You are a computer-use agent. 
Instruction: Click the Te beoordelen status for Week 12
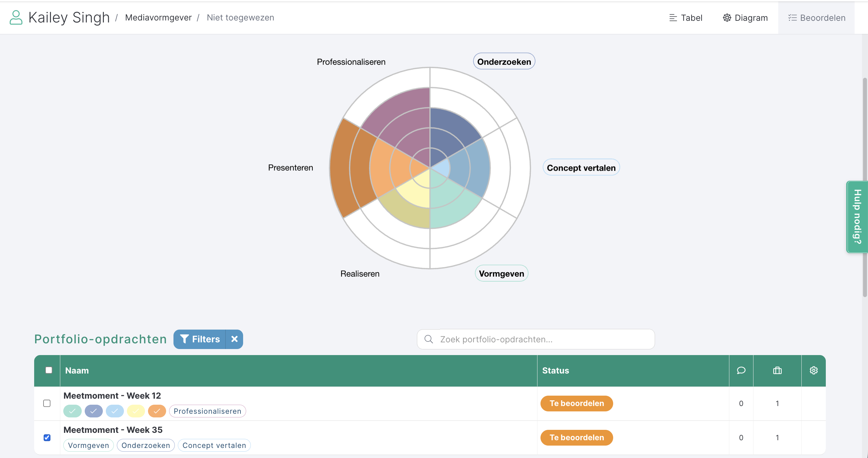pyautogui.click(x=576, y=403)
